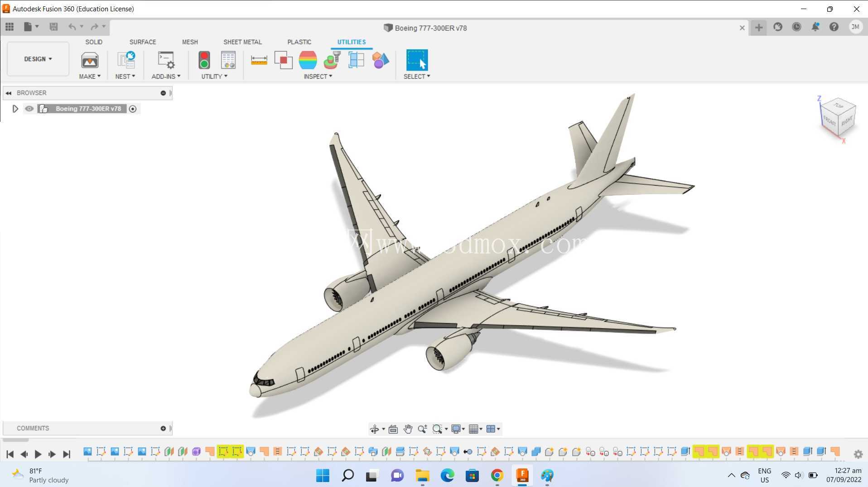This screenshot has width=868, height=487.
Task: Play the timeline
Action: click(38, 454)
